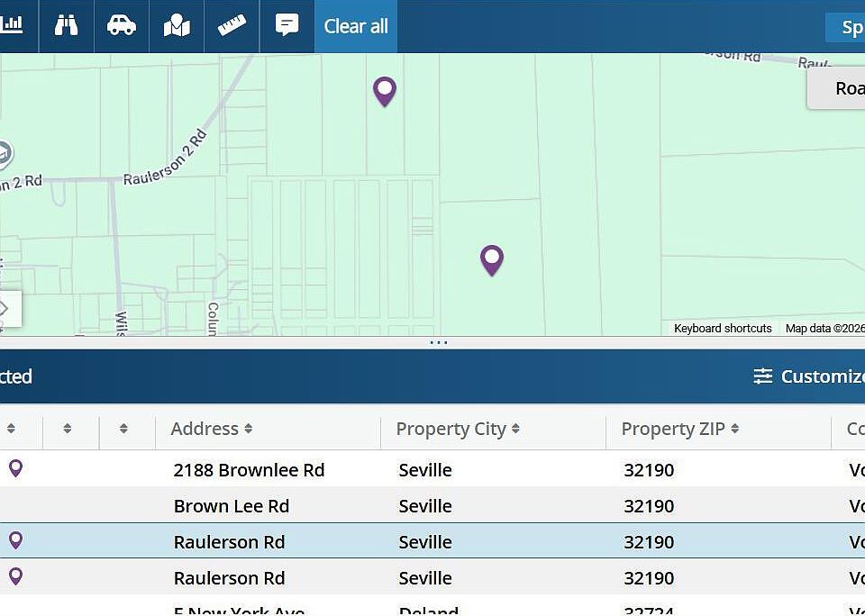
Task: Select the lower purple map marker
Action: [x=492, y=260]
